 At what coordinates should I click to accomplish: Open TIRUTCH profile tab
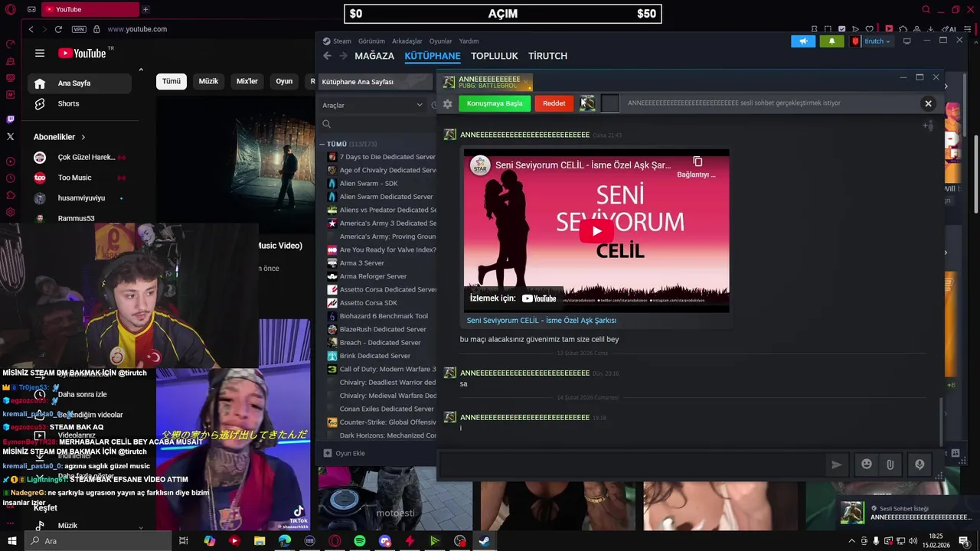[x=547, y=56]
